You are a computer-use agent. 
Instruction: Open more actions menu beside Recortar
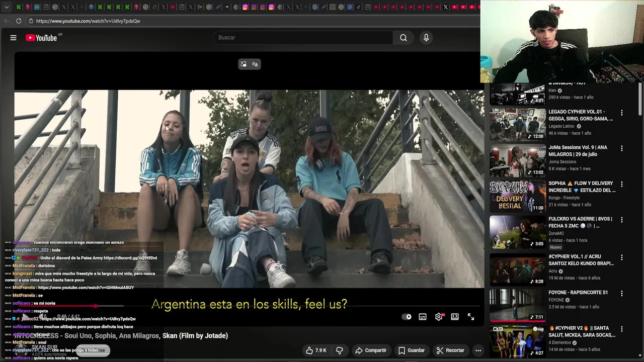tap(478, 350)
